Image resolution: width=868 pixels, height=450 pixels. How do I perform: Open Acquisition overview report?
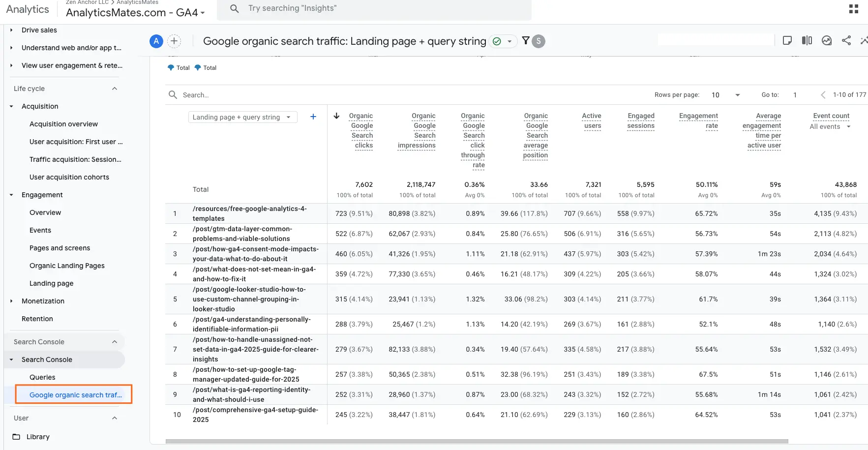63,124
